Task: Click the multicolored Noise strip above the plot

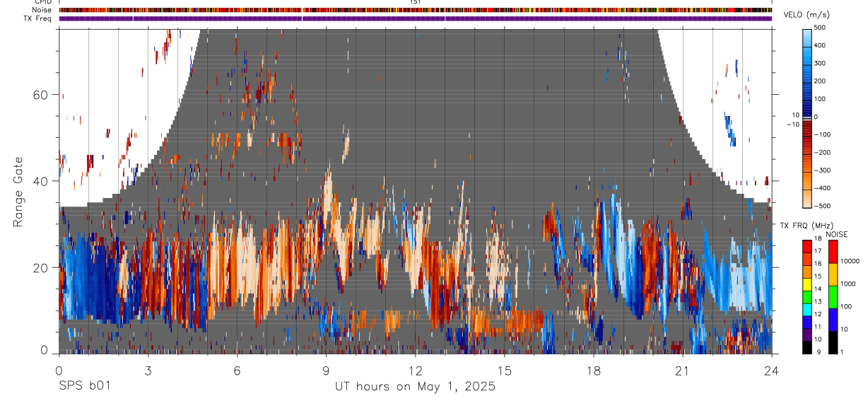Action: pos(415,10)
